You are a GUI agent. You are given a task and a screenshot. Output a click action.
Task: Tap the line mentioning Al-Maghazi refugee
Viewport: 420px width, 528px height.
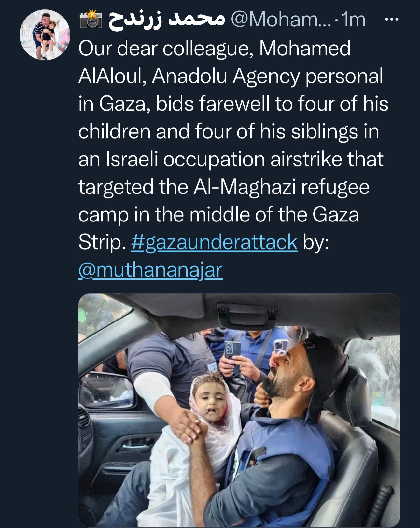pos(224,187)
